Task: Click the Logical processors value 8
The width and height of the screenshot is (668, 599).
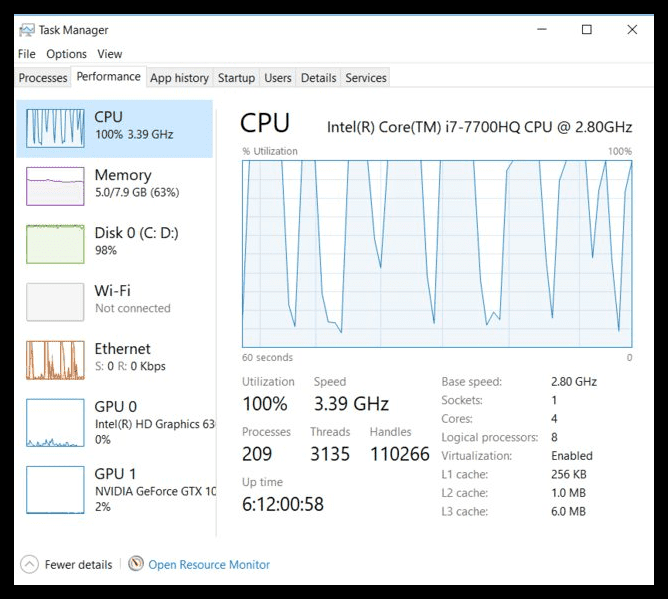Action: [554, 438]
